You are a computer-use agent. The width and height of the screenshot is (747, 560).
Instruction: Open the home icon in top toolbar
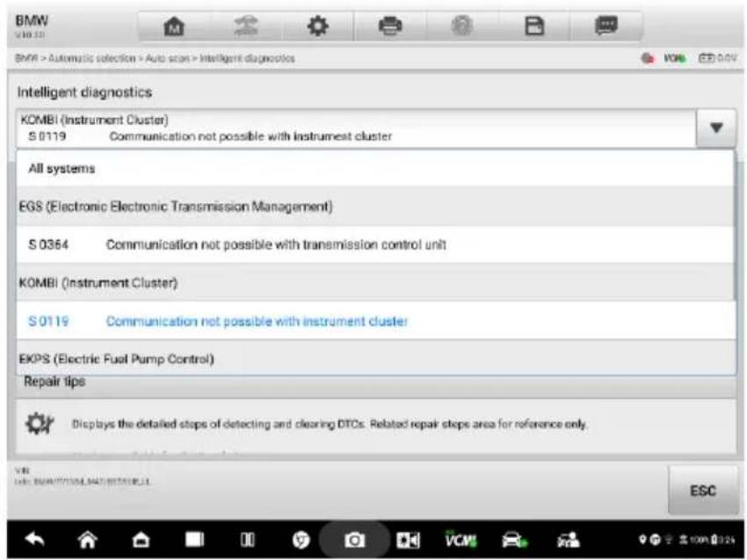(174, 26)
